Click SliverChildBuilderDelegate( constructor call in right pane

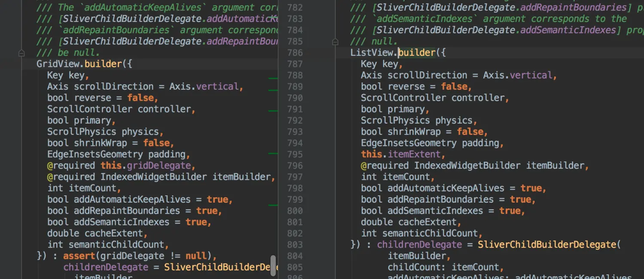pos(550,245)
